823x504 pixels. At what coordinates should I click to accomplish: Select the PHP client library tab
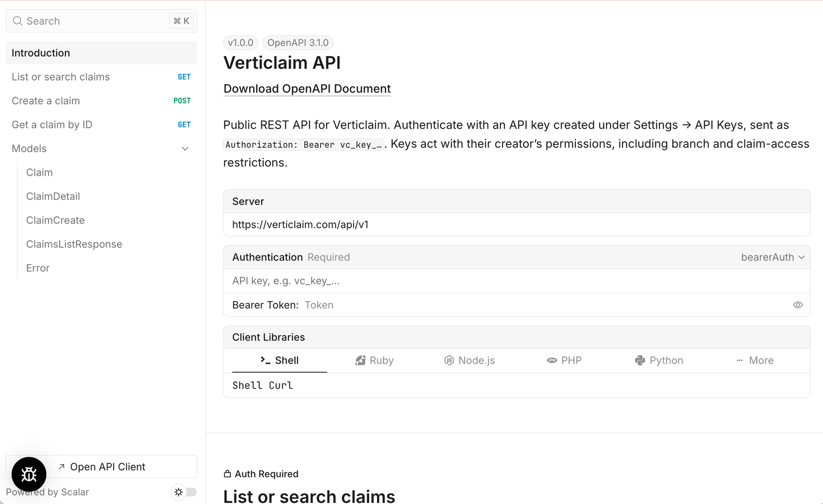pyautogui.click(x=564, y=360)
